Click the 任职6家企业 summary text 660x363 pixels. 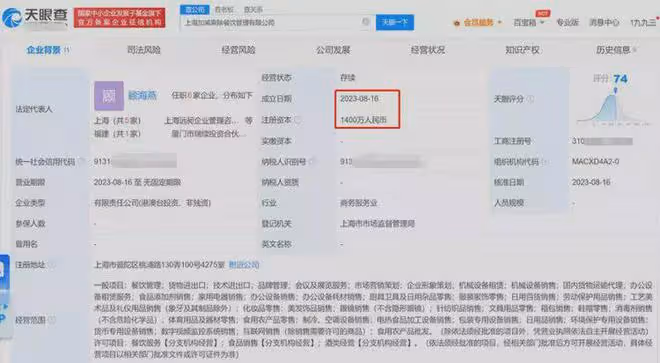[212, 96]
